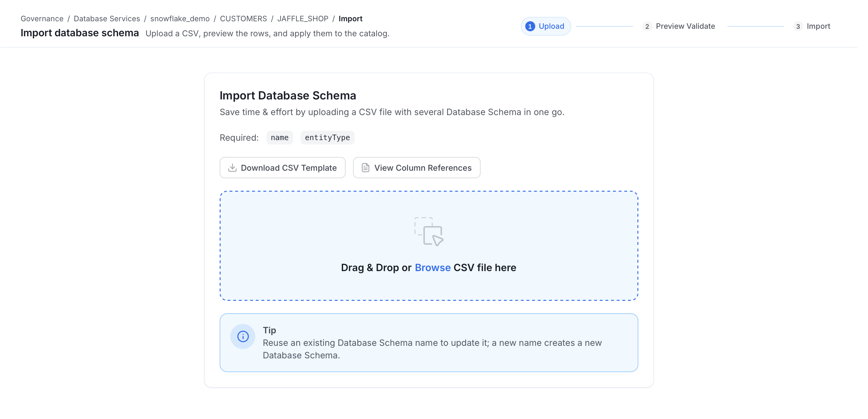Click the Required: label
Image resolution: width=868 pixels, height=419 pixels.
239,138
